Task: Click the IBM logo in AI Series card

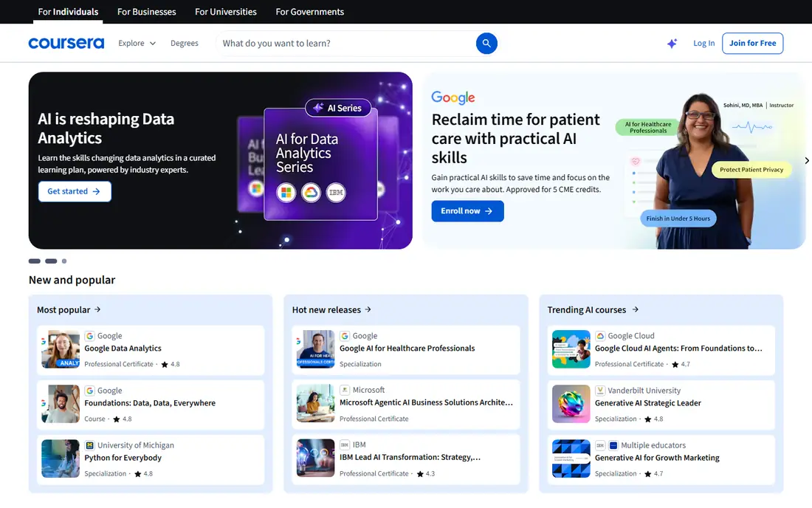Action: tap(336, 193)
